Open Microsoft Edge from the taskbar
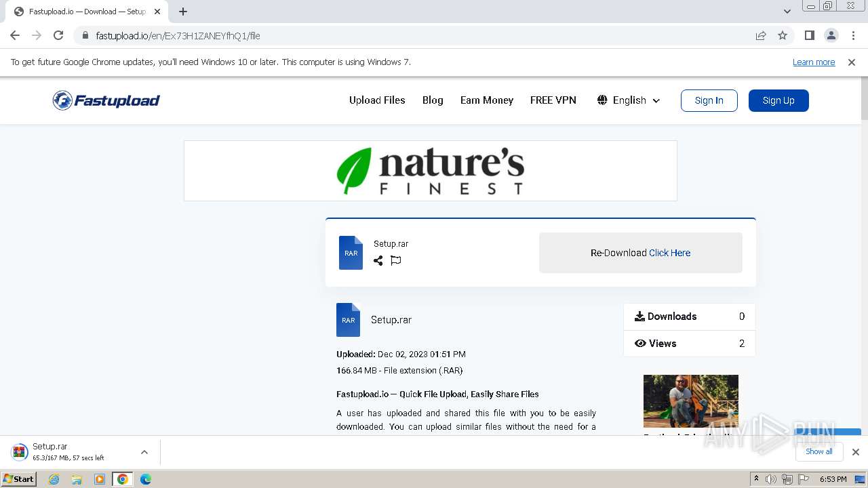The width and height of the screenshot is (868, 488). [x=146, y=479]
